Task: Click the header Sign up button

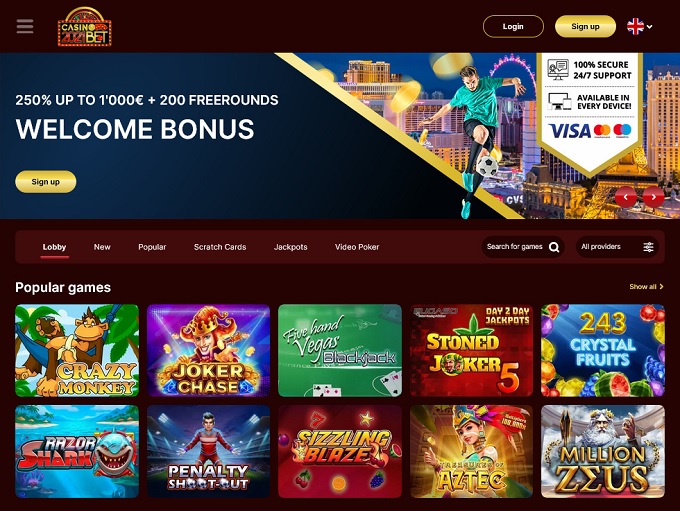Action: pyautogui.click(x=585, y=26)
